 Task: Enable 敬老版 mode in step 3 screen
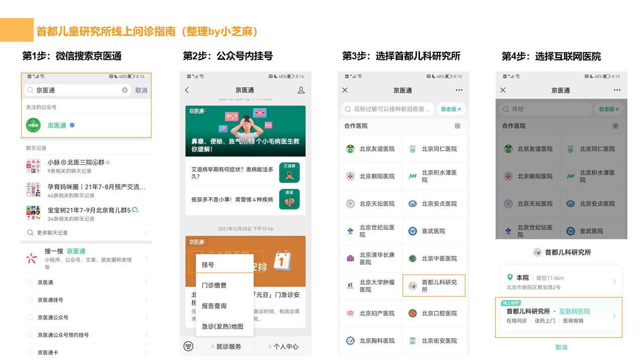point(451,109)
